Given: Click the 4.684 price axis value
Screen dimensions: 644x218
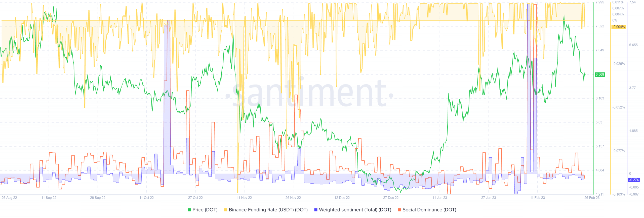Looking at the screenshot, I should [600, 170].
